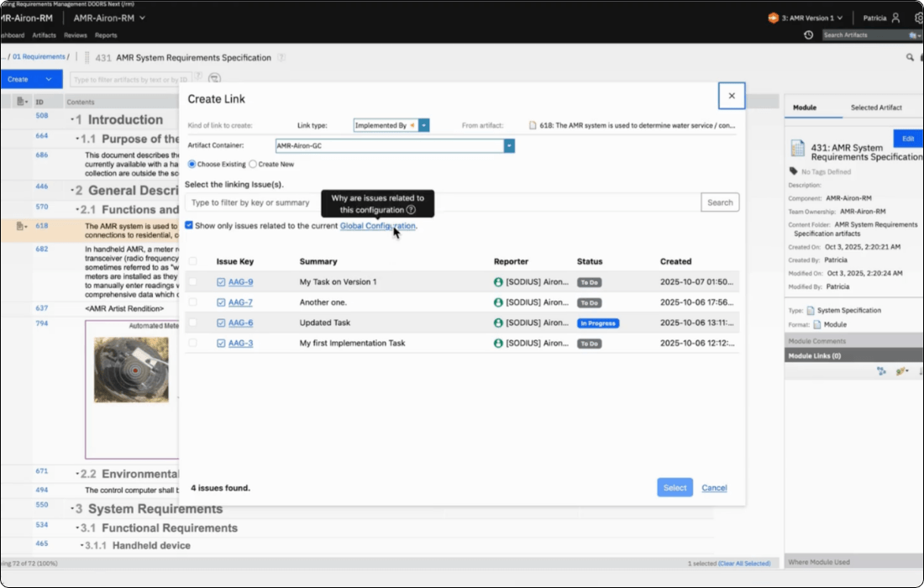
Task: Click the From artifact document icon
Action: click(x=533, y=125)
